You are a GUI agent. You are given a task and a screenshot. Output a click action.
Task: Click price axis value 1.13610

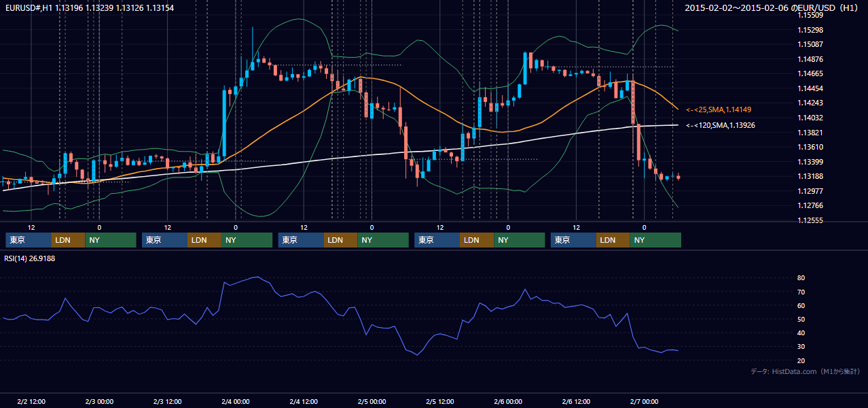[810, 147]
